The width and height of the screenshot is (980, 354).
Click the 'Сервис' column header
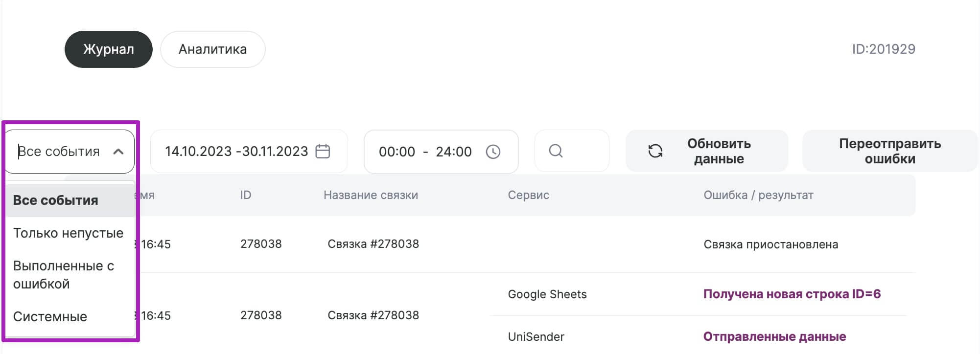point(529,195)
